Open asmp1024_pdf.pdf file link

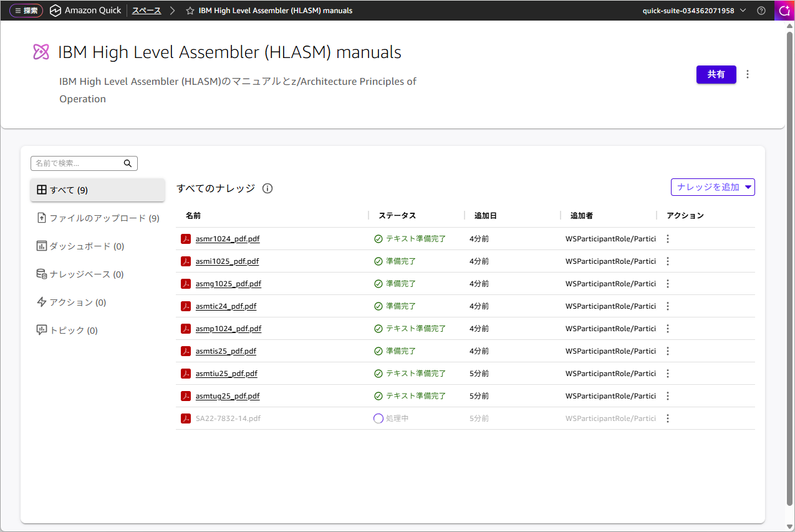[228, 329]
